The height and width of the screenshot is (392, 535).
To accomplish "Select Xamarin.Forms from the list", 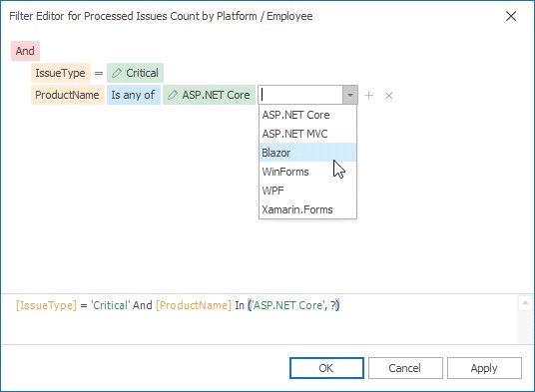I will pos(307,209).
